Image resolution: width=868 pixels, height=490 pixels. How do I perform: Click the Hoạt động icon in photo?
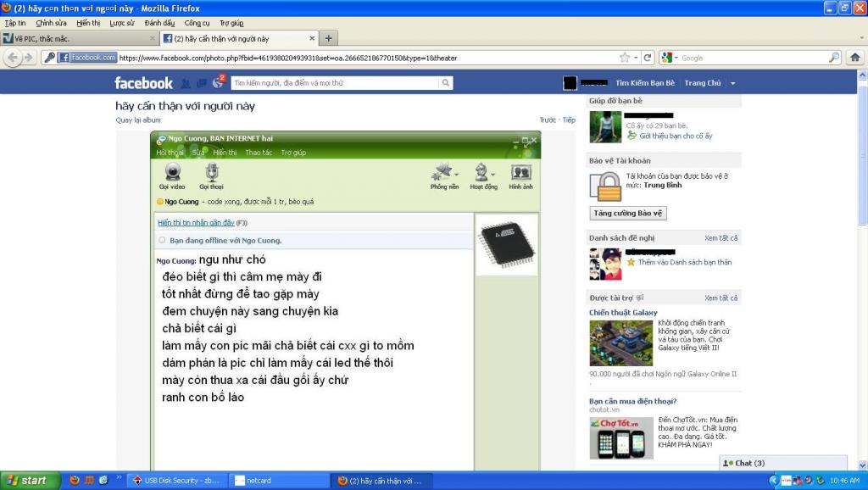point(481,173)
